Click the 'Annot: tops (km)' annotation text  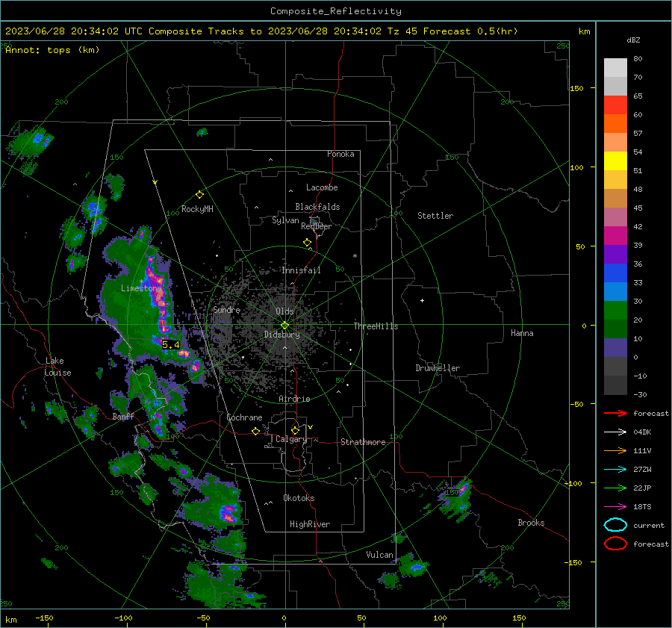point(52,50)
